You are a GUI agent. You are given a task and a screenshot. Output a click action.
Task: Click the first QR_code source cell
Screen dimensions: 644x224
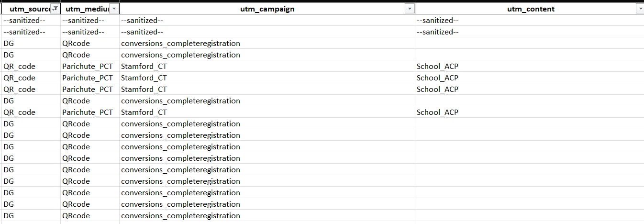(x=31, y=66)
